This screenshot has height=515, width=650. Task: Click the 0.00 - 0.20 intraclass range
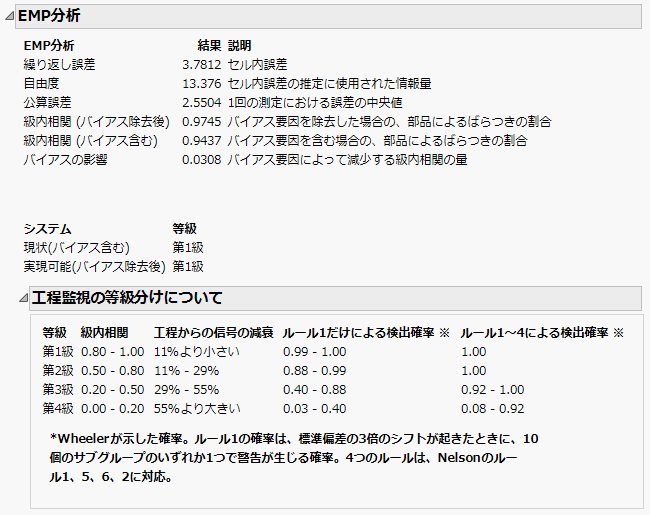coord(112,409)
